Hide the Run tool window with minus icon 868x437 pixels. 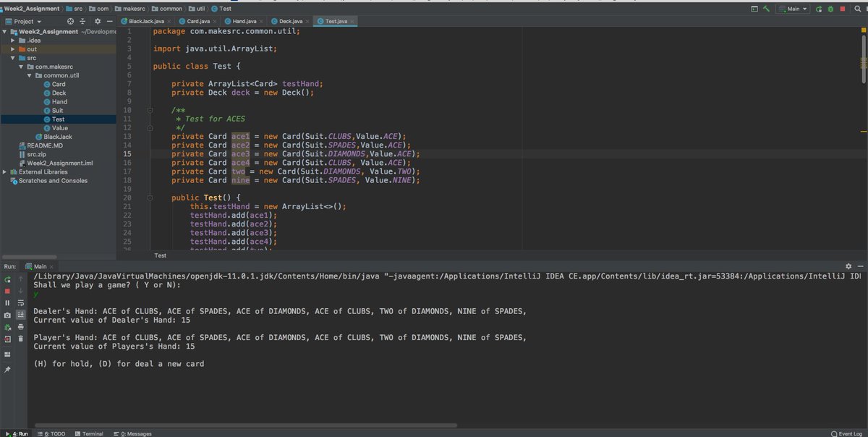[x=861, y=267]
